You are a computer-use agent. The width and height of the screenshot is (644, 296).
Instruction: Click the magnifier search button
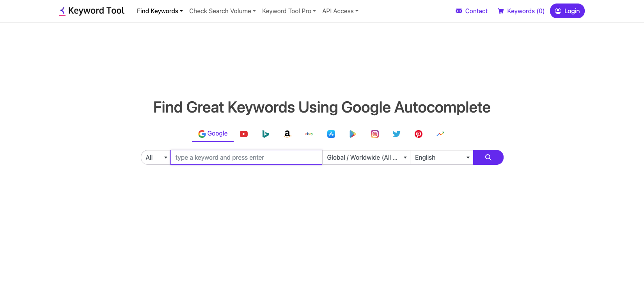488,157
